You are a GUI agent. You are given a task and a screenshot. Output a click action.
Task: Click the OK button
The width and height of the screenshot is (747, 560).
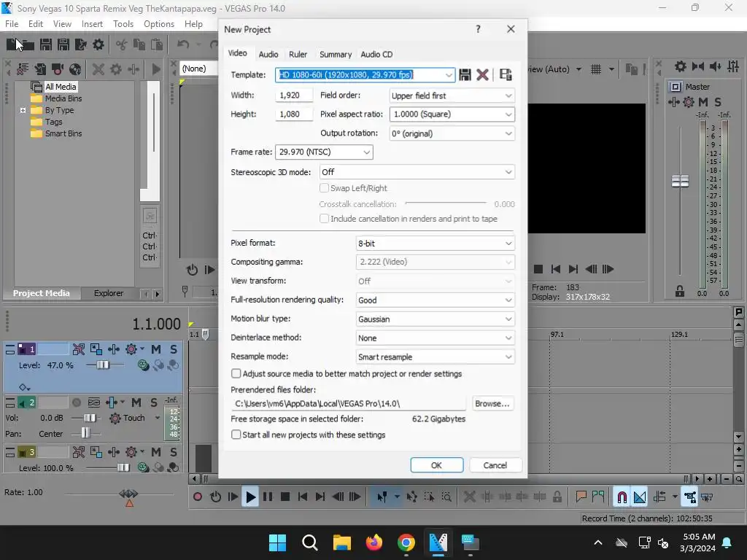tap(436, 465)
